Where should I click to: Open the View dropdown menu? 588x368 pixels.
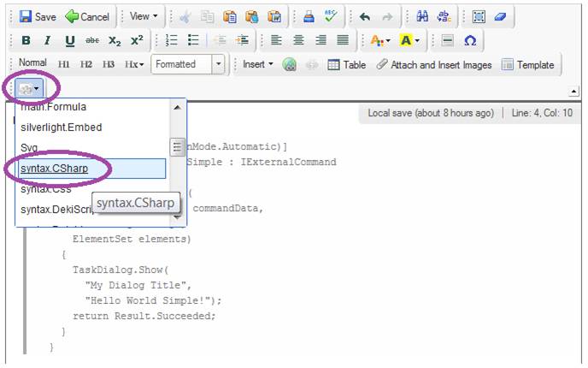tap(144, 16)
